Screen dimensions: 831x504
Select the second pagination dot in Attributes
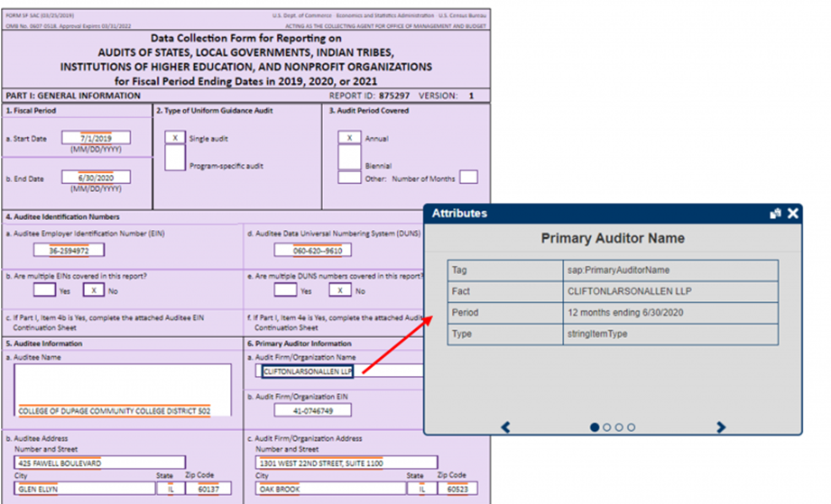pos(607,427)
